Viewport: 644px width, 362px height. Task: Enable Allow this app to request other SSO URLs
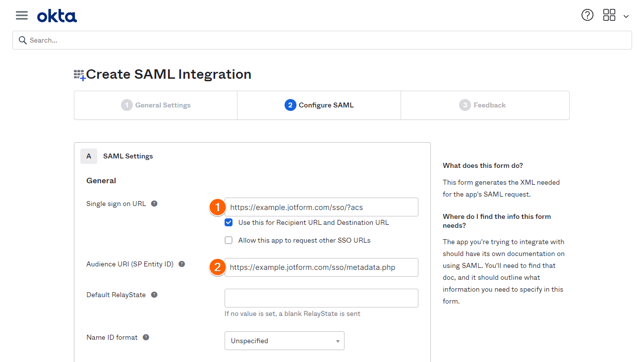(229, 240)
